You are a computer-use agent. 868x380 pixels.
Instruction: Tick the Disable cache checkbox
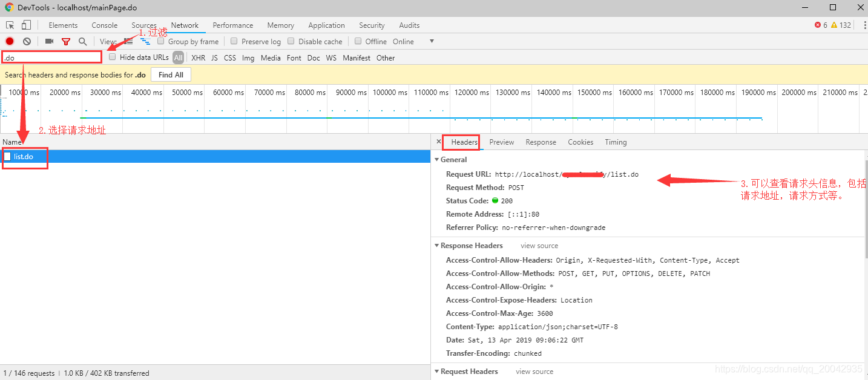[x=291, y=41]
